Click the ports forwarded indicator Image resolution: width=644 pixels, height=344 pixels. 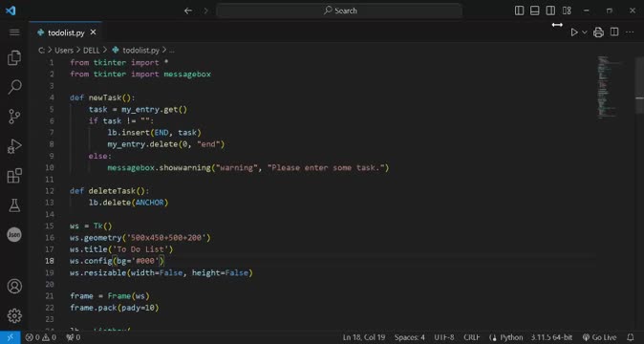click(x=74, y=337)
